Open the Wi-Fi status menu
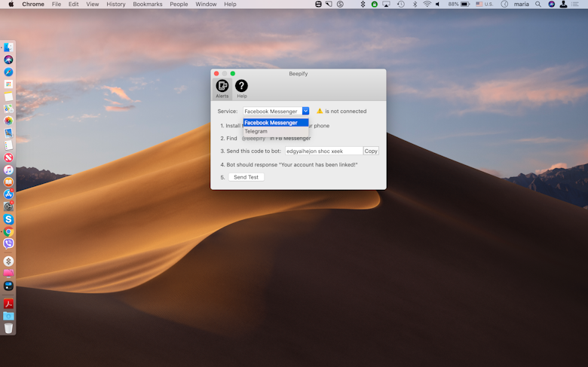This screenshot has width=588, height=367. (x=427, y=4)
